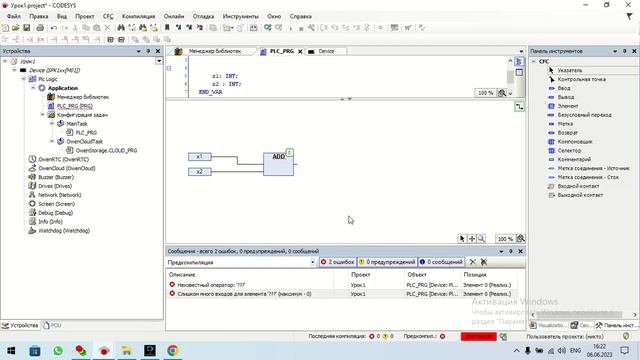Viewport: 640px width, 360px height.
Task: Click the New file toolbar icon
Action: pos(6,28)
